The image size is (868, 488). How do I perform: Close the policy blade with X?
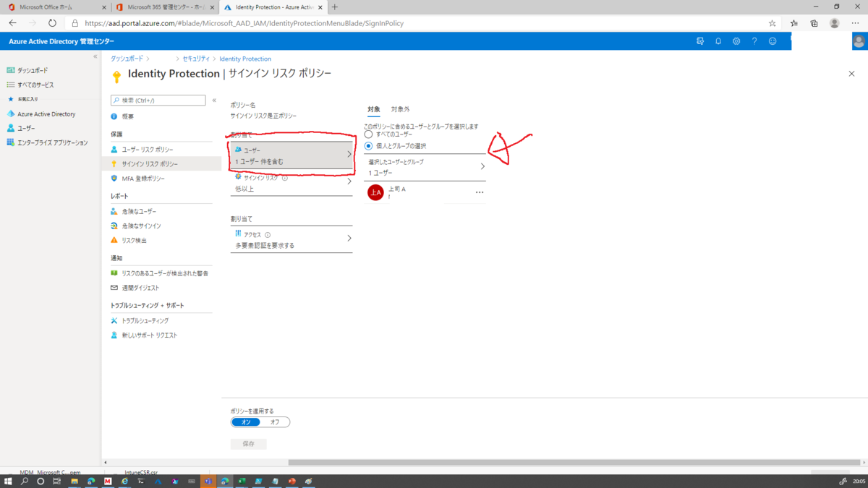click(x=851, y=74)
